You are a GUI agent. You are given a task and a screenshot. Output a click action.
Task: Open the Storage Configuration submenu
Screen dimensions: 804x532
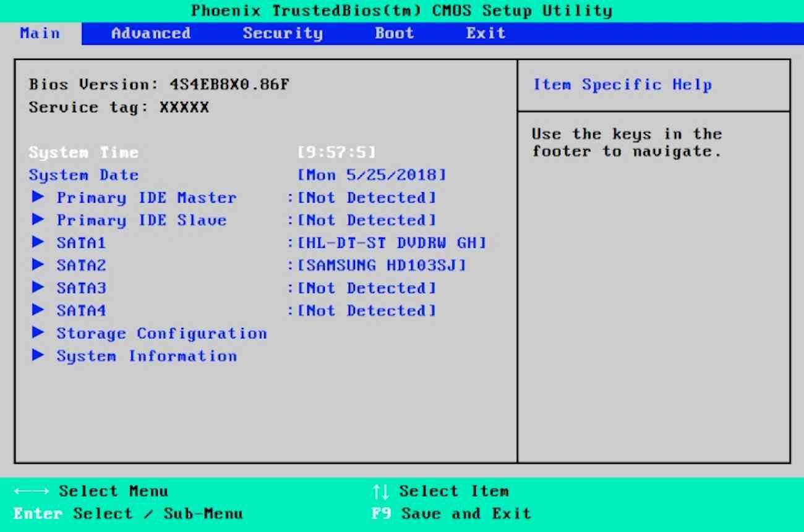click(x=162, y=334)
